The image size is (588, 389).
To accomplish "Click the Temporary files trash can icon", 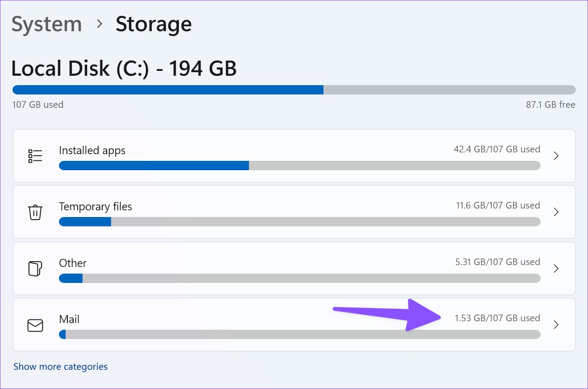I will click(x=35, y=213).
